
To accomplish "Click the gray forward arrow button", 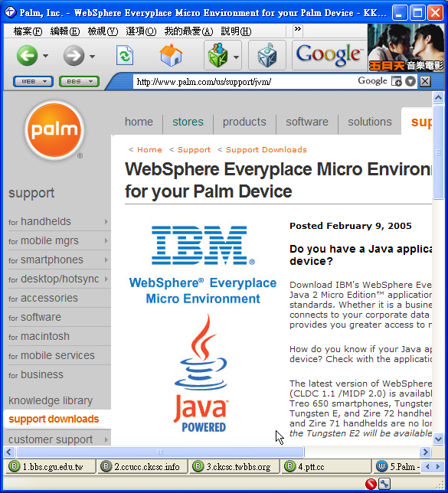I will [74, 56].
